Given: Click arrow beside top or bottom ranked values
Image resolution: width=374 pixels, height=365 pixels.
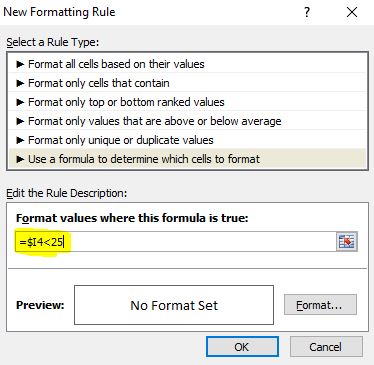Looking at the screenshot, I should pos(20,102).
